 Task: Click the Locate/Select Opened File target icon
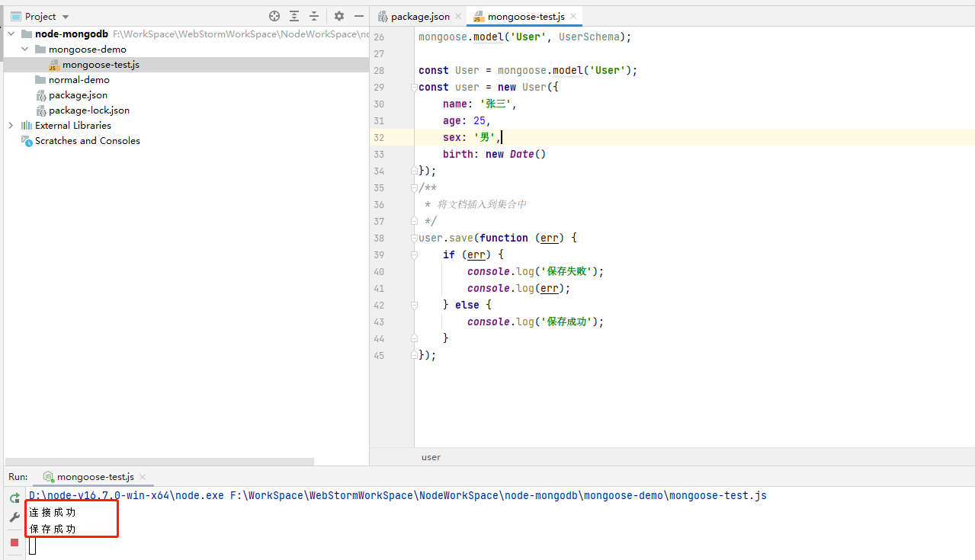(274, 16)
